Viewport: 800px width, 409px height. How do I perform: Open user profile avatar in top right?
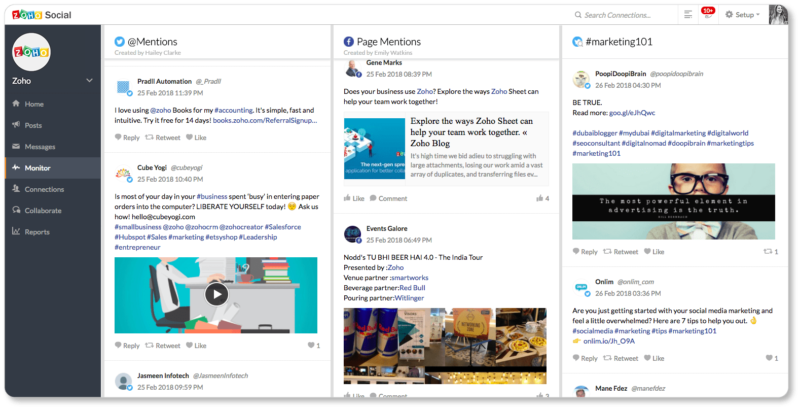pyautogui.click(x=777, y=15)
